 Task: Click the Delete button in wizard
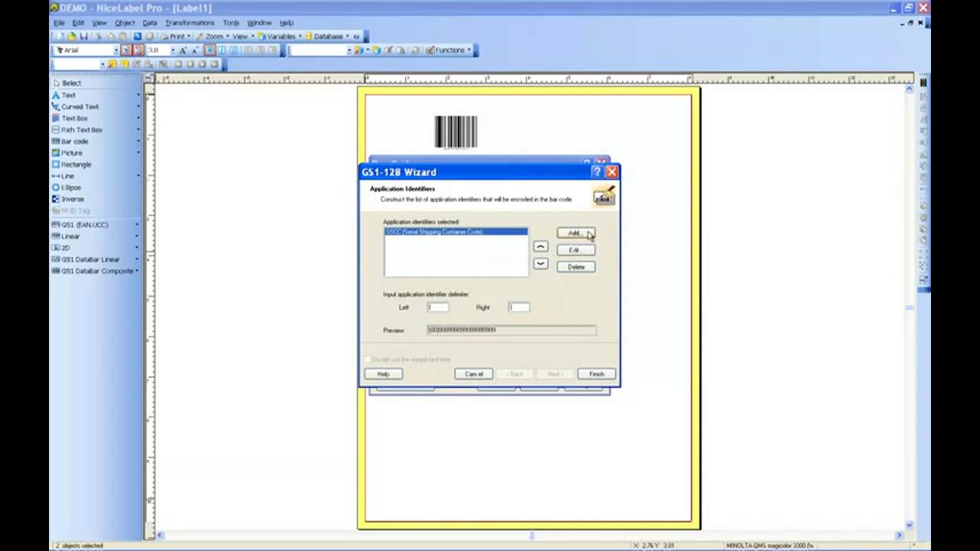(x=576, y=267)
